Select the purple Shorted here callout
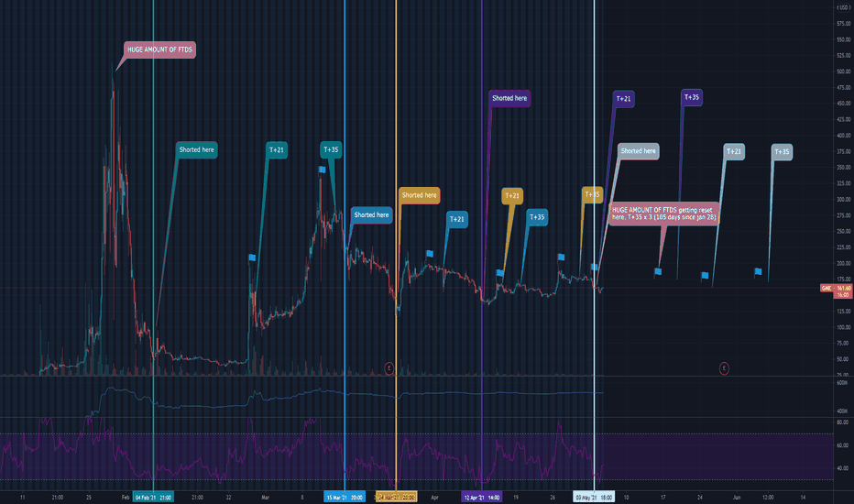The height and width of the screenshot is (504, 854). (509, 99)
